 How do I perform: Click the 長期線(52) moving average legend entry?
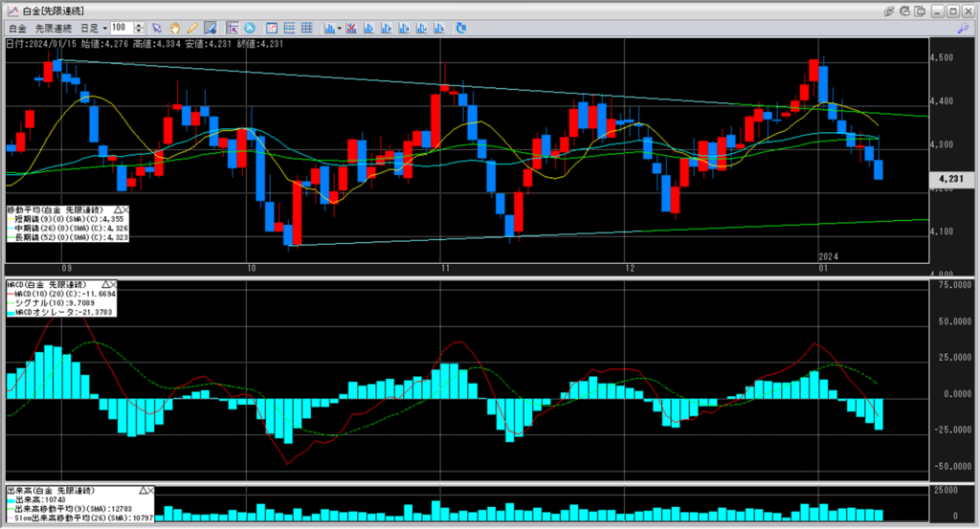68,238
